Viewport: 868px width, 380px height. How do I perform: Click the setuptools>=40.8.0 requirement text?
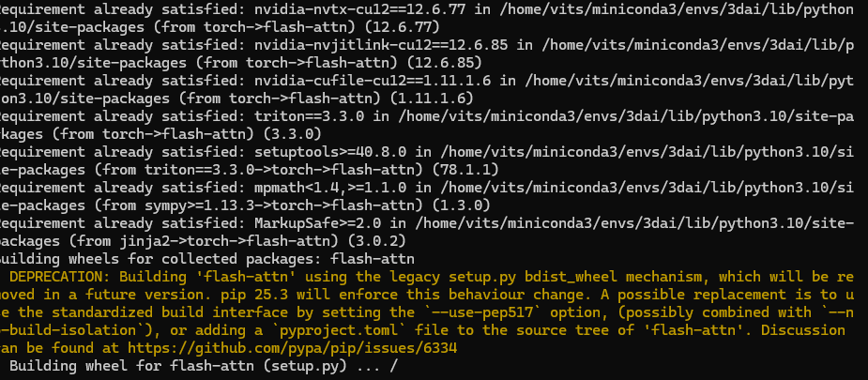(x=330, y=152)
